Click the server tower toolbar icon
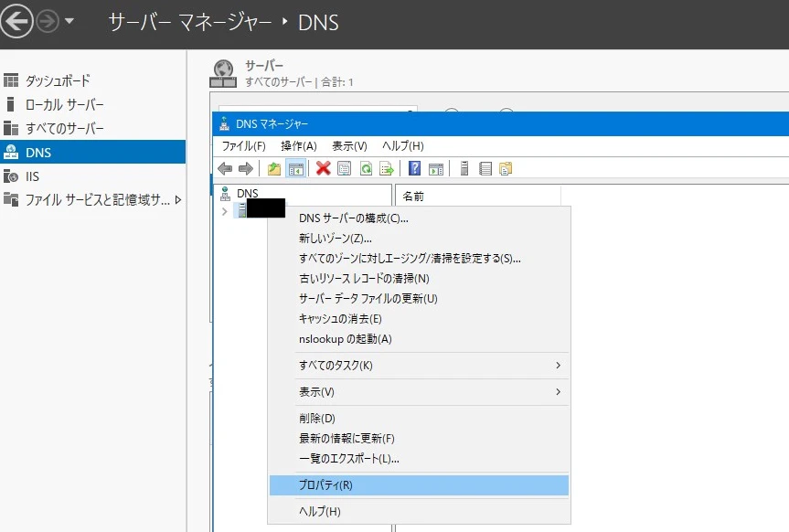The height and width of the screenshot is (532, 789). click(464, 168)
